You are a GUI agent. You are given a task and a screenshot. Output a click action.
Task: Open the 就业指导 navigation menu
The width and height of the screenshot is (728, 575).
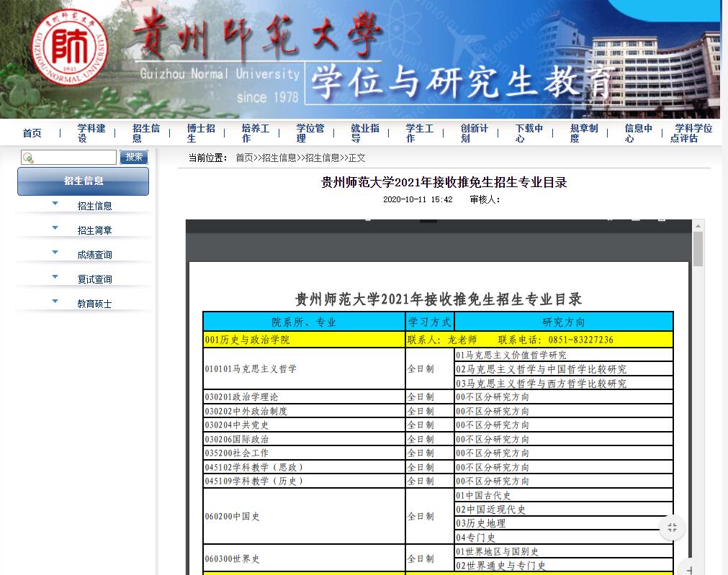[365, 133]
